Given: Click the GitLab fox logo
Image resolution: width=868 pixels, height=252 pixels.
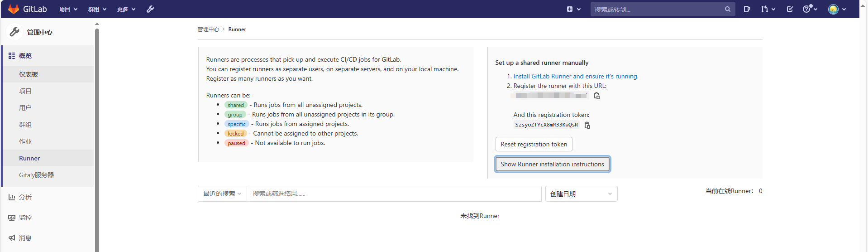Looking at the screenshot, I should [14, 9].
